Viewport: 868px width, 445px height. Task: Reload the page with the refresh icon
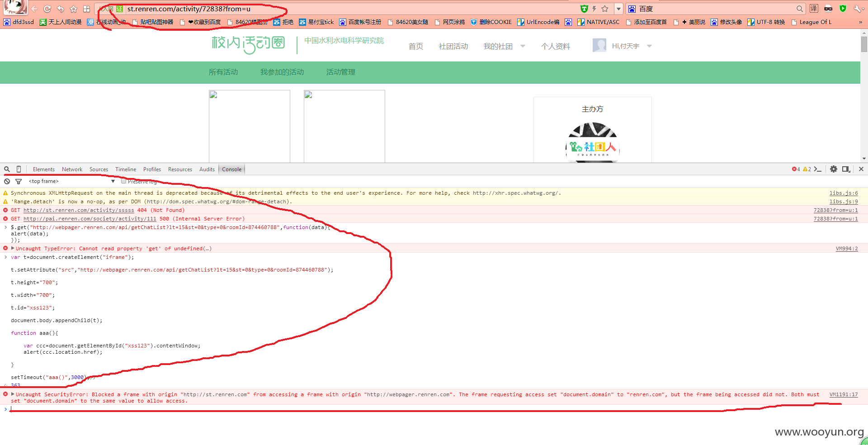click(47, 9)
